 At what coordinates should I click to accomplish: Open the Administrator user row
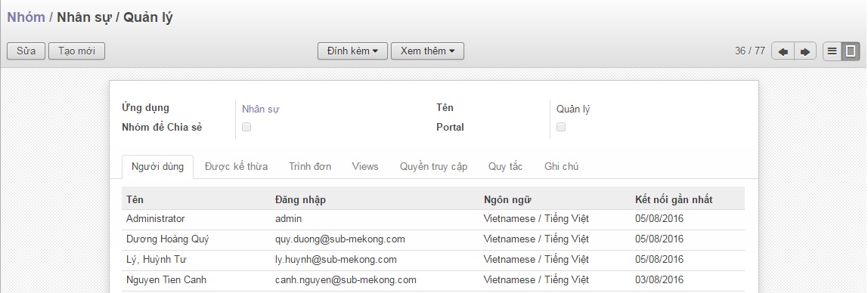click(x=433, y=219)
